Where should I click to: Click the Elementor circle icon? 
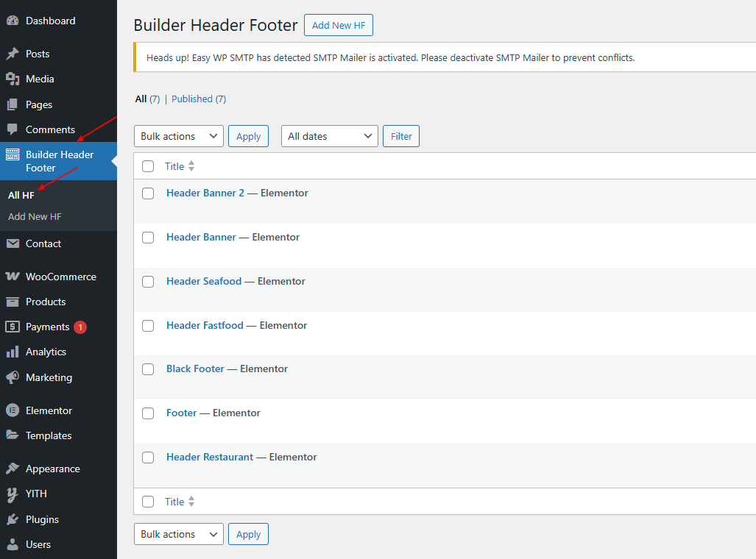pyautogui.click(x=13, y=410)
